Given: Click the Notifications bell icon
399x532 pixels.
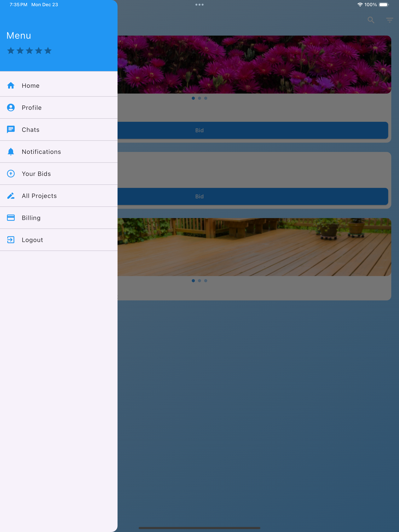Looking at the screenshot, I should click(11, 152).
